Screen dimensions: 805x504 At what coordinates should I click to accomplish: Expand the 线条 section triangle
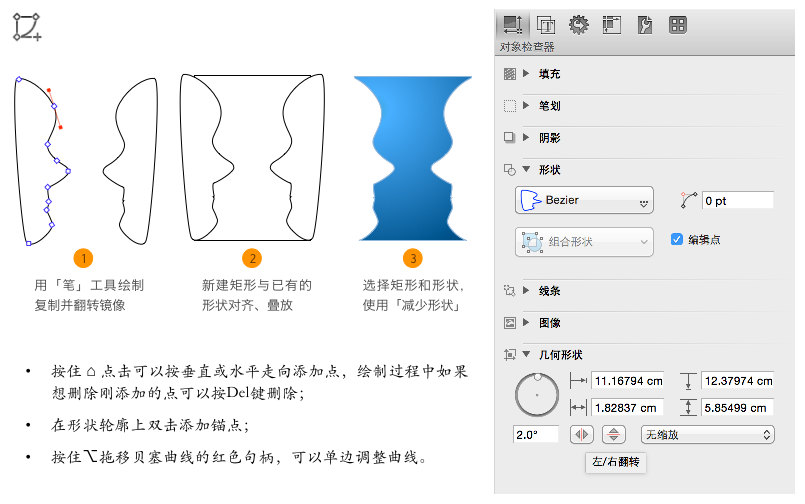click(526, 290)
